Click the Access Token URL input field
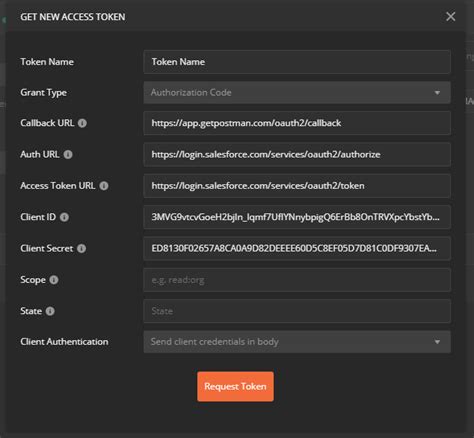Viewport: 474px width, 438px height. [297, 186]
